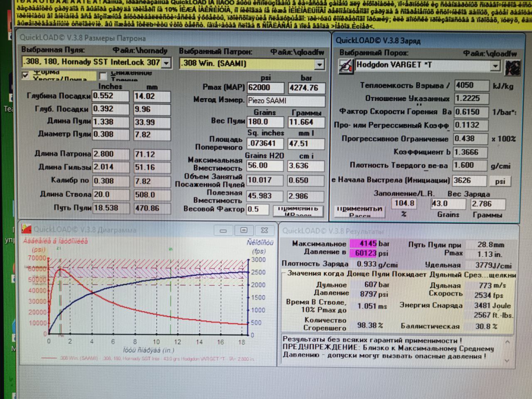This screenshot has height=399, width=532.
Task: Open the selected cartridge dropdown (.308 Win.)
Action: (x=319, y=64)
